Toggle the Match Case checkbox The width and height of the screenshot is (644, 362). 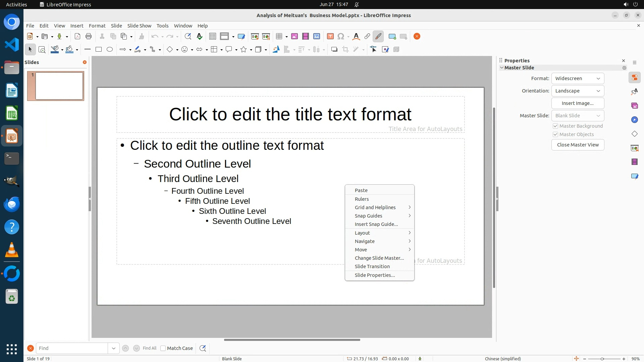click(163, 348)
